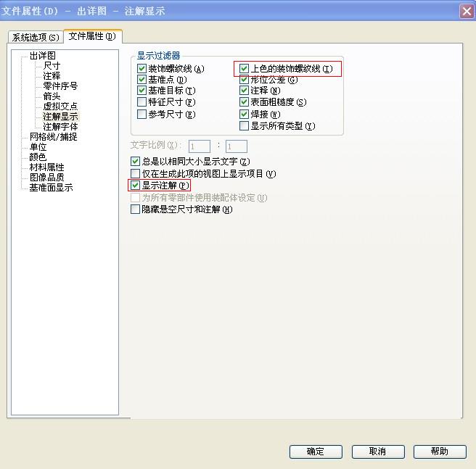Toggle 总是以相同大小显示文字(Z)
Image resolution: width=476 pixels, height=469 pixels.
point(135,161)
